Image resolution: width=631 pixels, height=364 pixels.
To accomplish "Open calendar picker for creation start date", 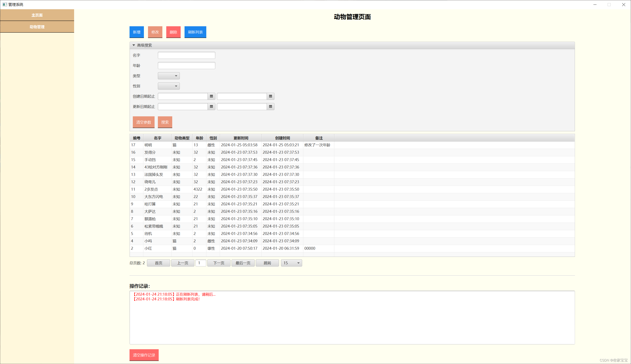I will click(x=211, y=96).
